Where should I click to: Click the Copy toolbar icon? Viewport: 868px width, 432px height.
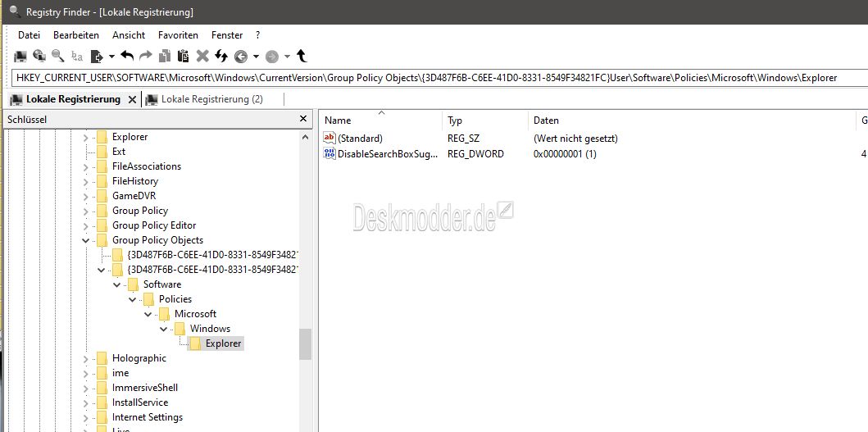(x=165, y=56)
